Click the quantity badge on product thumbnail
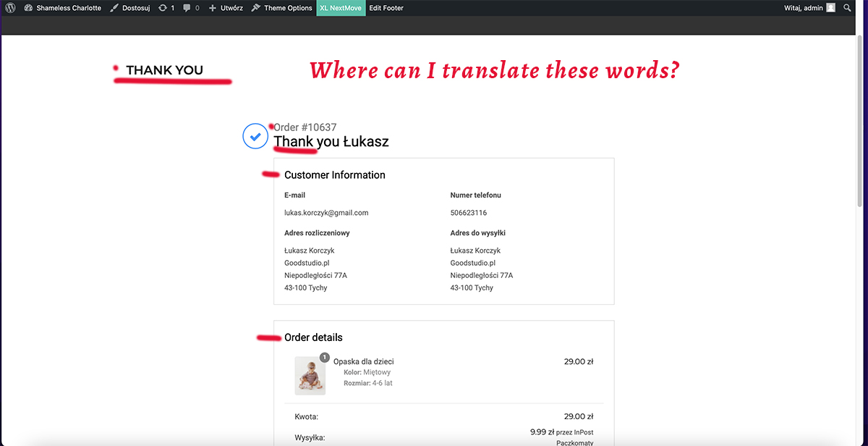The image size is (868, 446). point(324,357)
